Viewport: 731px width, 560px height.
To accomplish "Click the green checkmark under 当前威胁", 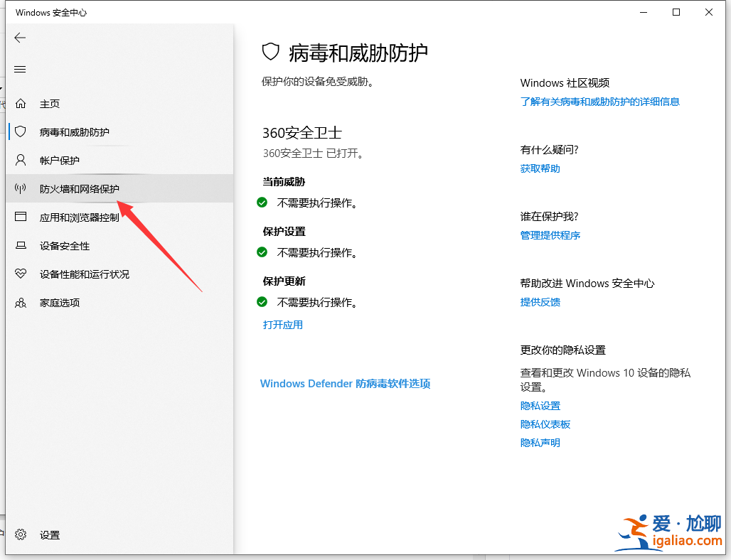I will [x=262, y=203].
